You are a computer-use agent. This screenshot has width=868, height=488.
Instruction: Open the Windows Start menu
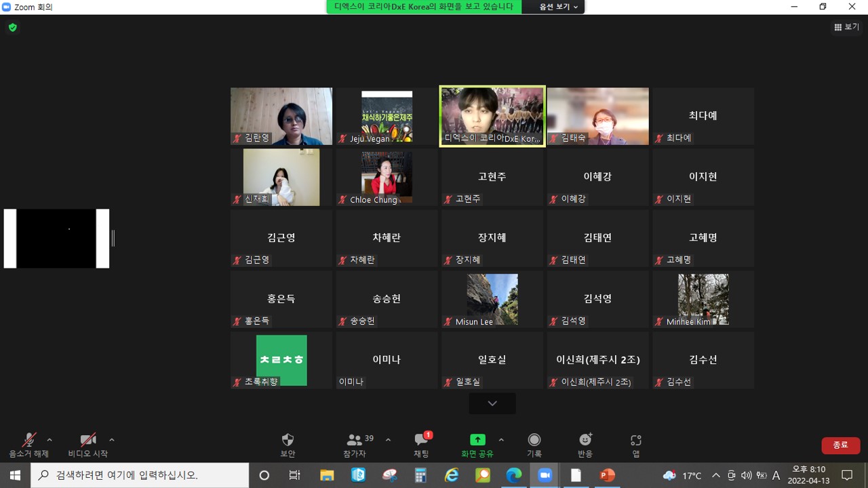pos(15,475)
